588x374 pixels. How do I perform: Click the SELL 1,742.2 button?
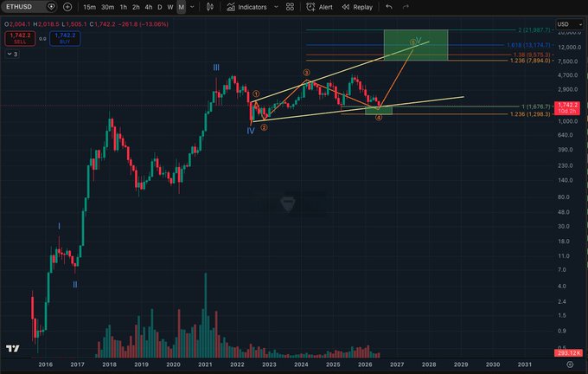[20, 38]
